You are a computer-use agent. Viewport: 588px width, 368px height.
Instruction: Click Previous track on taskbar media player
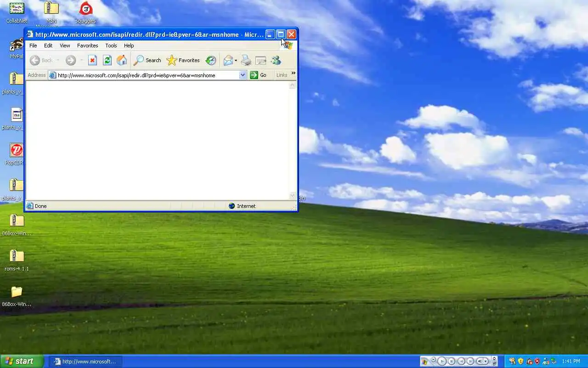461,361
